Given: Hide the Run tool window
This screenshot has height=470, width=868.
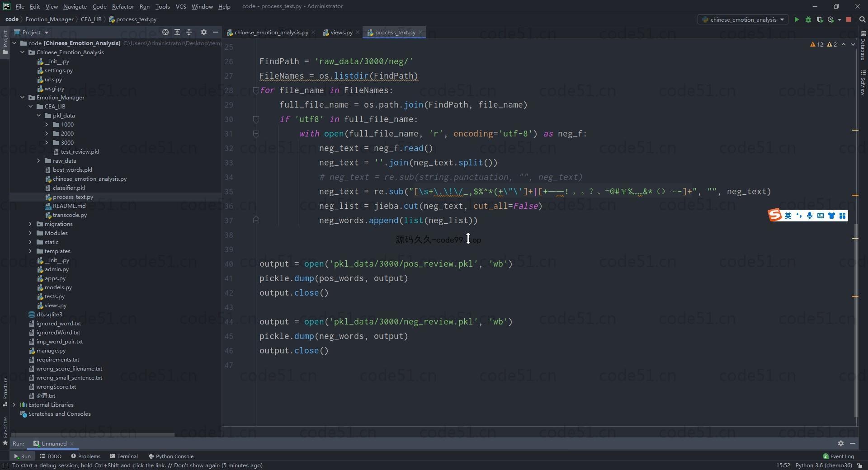Looking at the screenshot, I should 853,443.
